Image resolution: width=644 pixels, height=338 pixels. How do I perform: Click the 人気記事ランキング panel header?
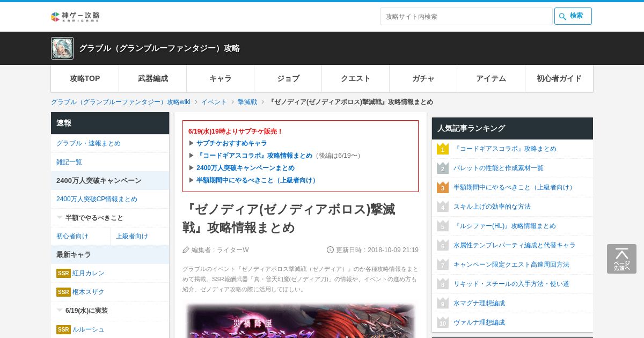pyautogui.click(x=513, y=128)
